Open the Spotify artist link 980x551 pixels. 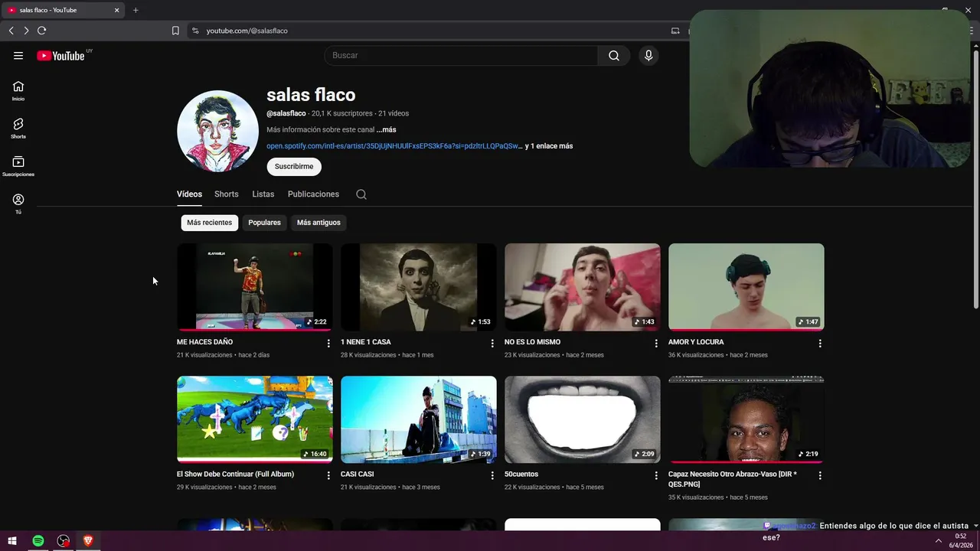point(394,146)
